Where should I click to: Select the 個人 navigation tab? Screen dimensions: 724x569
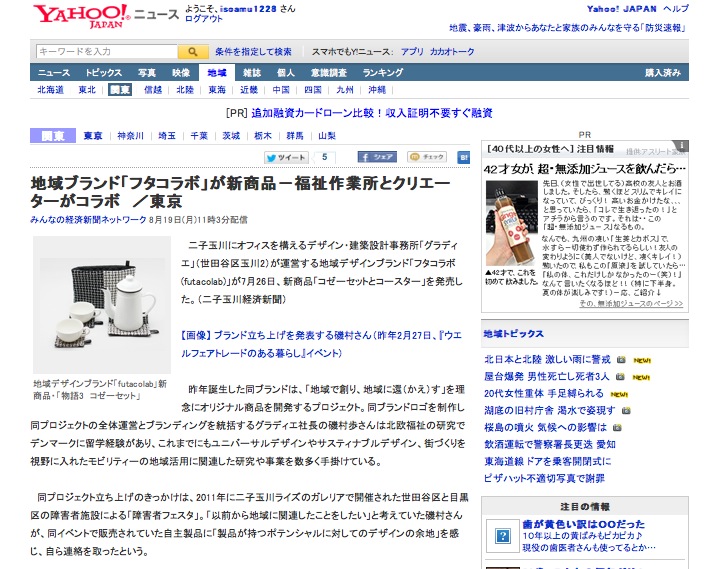pos(286,73)
